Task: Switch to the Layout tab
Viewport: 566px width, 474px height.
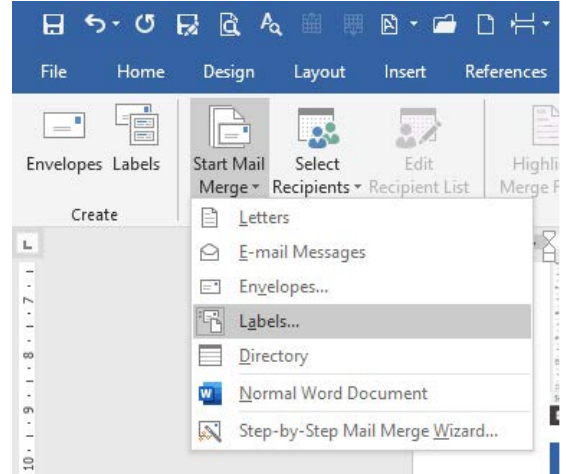Action: point(319,72)
